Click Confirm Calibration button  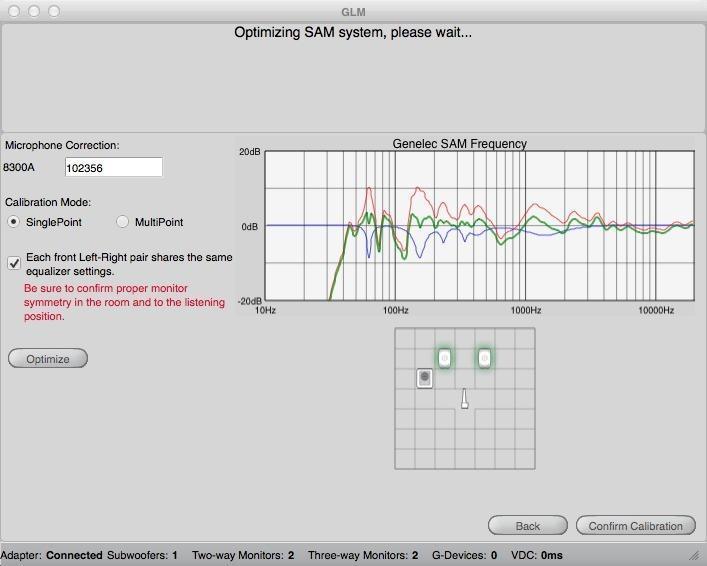tap(635, 526)
